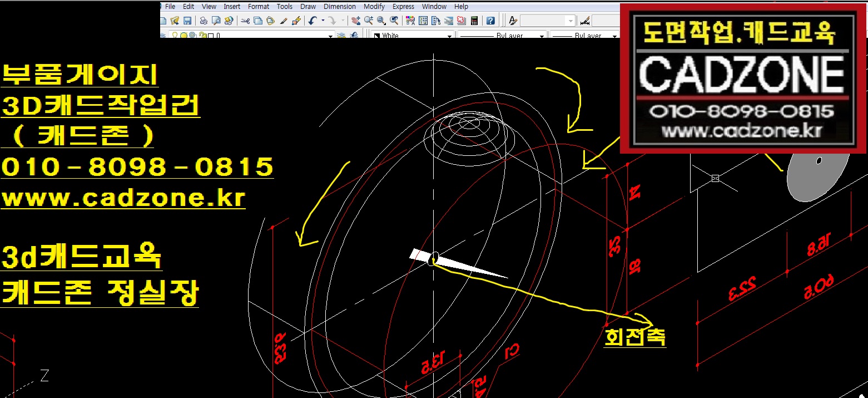Open the Window menu
This screenshot has height=398, width=868.
click(434, 7)
